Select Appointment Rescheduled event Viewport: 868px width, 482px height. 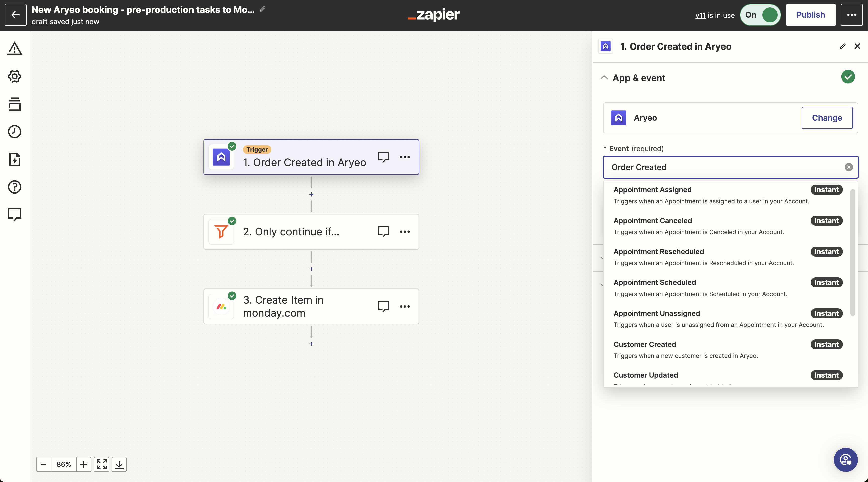[x=728, y=257]
